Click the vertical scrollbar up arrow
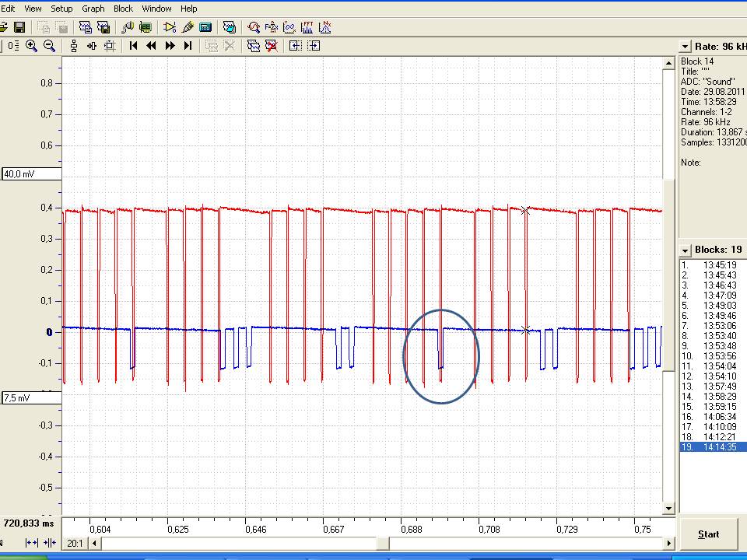747x560 pixels. click(x=669, y=63)
